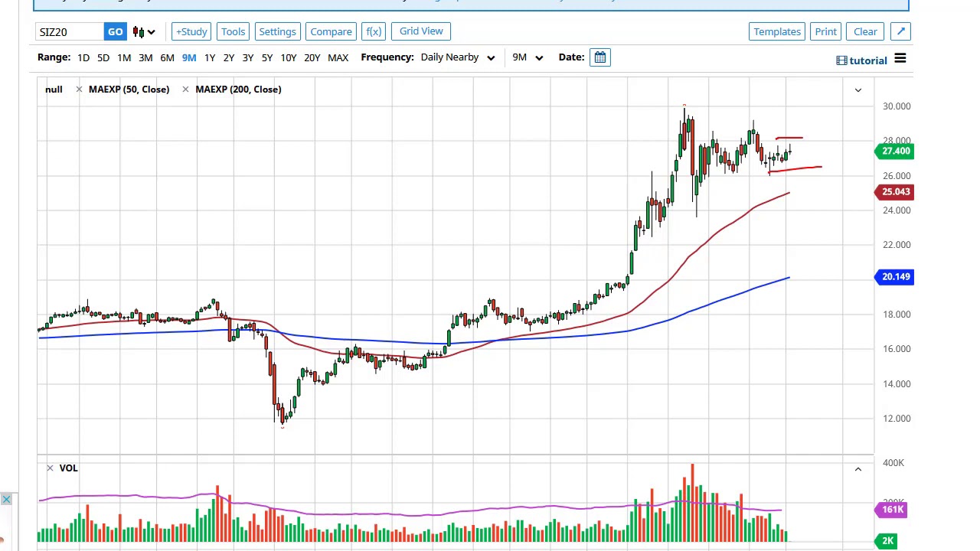Open the 9M period dropdown
The image size is (980, 551).
(528, 57)
